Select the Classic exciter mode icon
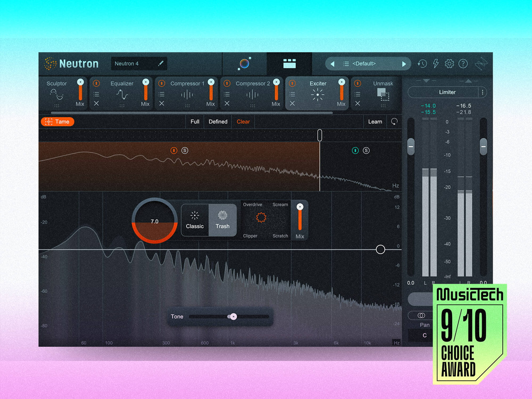 195,215
